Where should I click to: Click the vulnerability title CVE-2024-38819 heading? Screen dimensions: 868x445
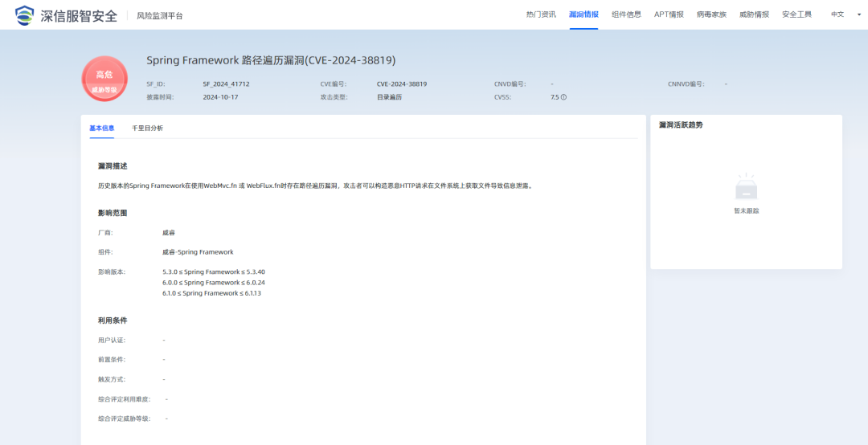tap(272, 60)
